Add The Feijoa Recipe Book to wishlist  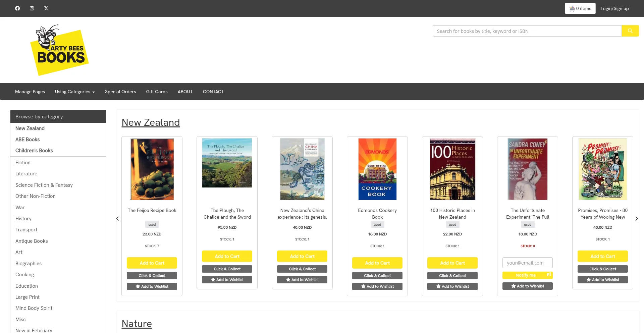[x=152, y=286]
